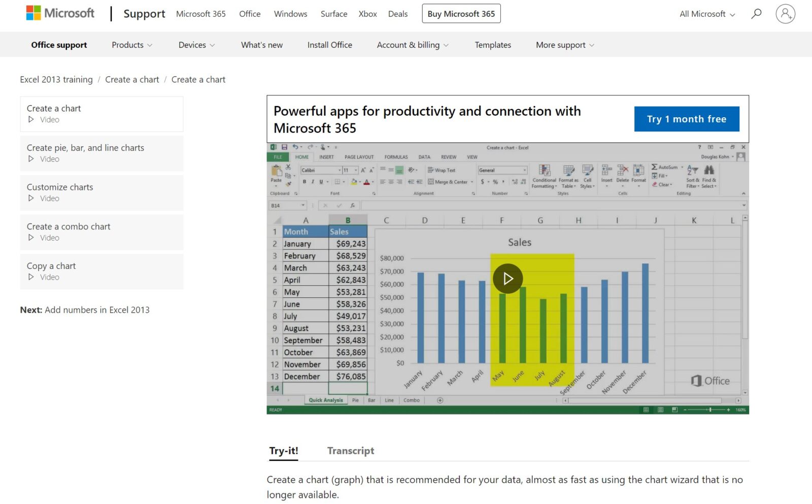Open the Xbox top navigation link
This screenshot has height=504, width=812.
(x=367, y=14)
